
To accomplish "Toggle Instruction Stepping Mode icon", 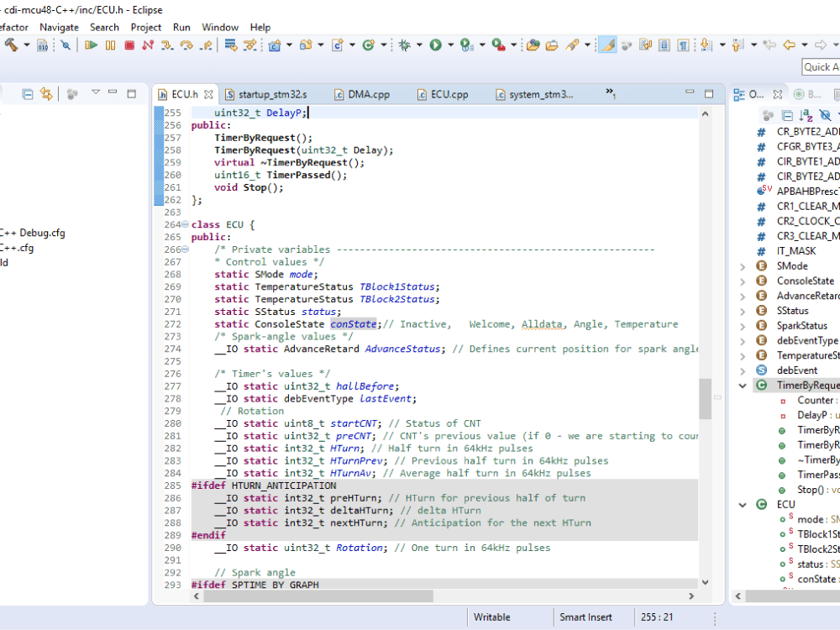I will point(249,45).
